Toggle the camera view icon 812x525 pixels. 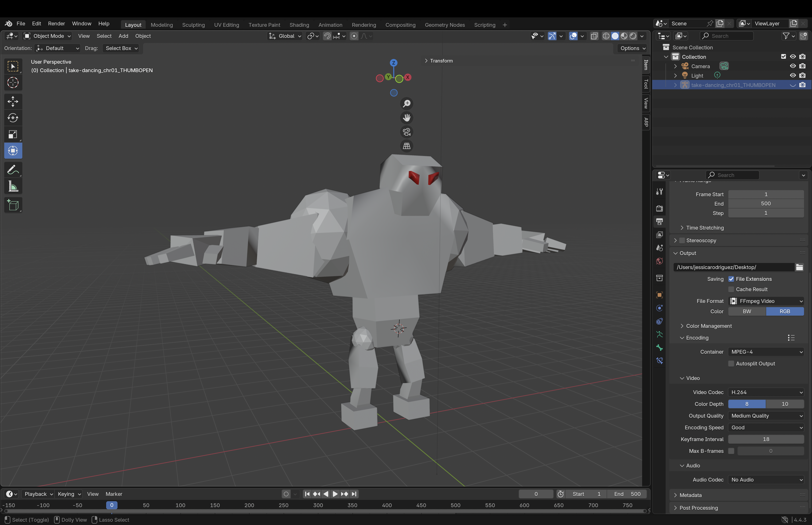point(406,132)
